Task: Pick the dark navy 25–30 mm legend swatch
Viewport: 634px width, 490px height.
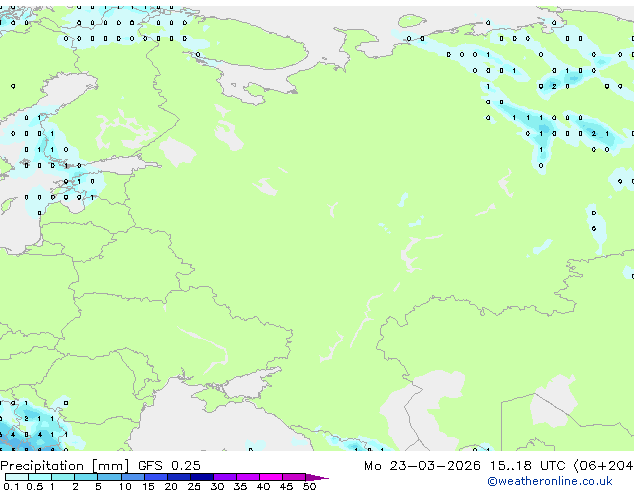Action: point(202,477)
